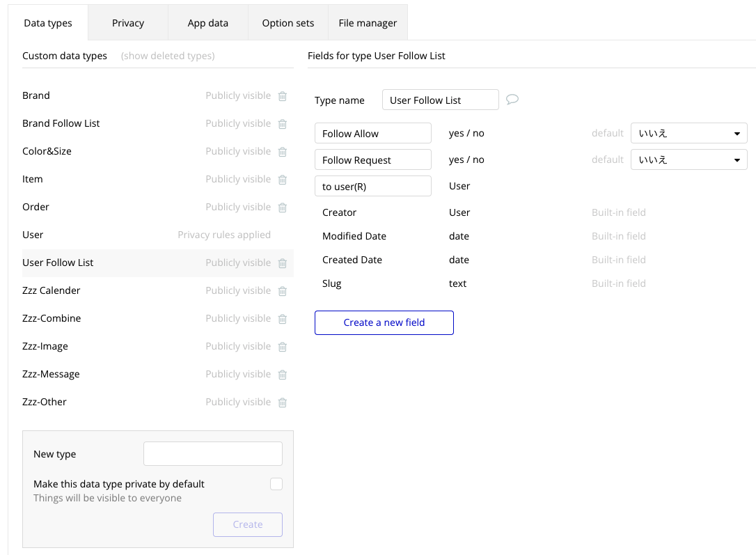Remove the Order type using trash icon
Image resolution: width=756 pixels, height=555 pixels.
tap(283, 208)
